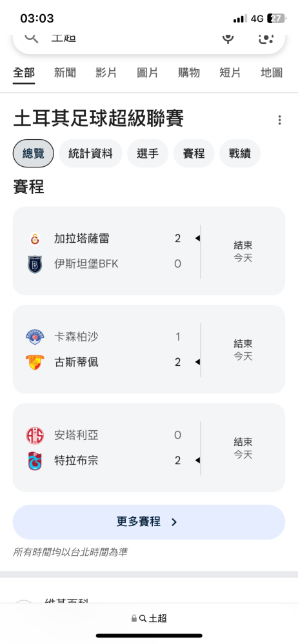The height and width of the screenshot is (644, 298).
Task: Tap the 安塔利亞 team logo
Action: point(35,435)
